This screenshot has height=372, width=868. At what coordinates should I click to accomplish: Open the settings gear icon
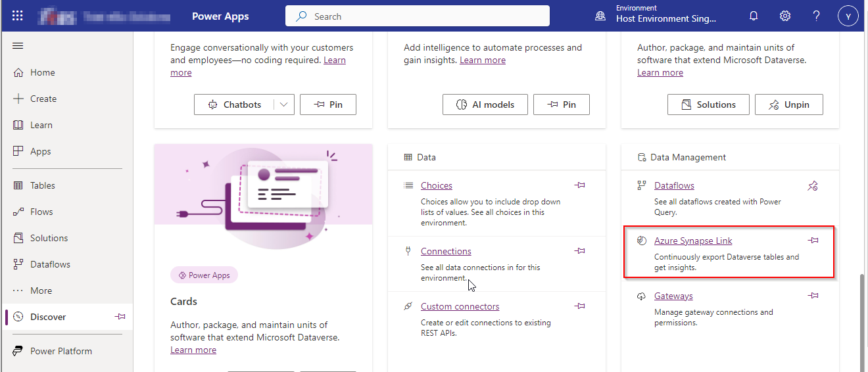coord(785,16)
